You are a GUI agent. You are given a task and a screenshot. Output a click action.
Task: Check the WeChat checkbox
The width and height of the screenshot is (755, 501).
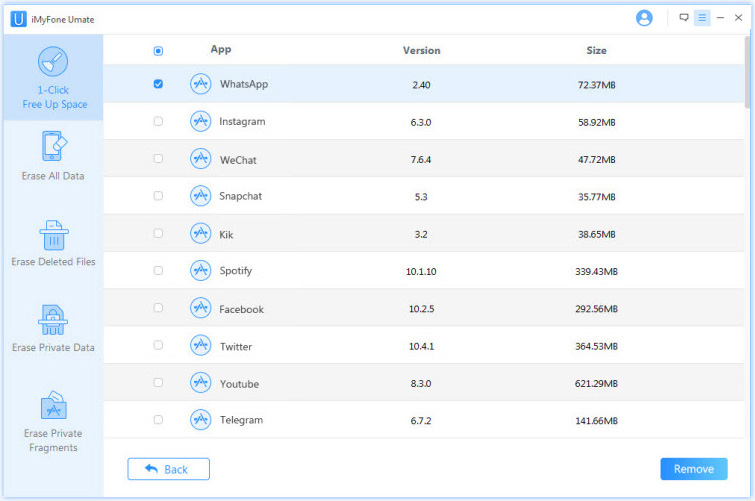coord(158,158)
